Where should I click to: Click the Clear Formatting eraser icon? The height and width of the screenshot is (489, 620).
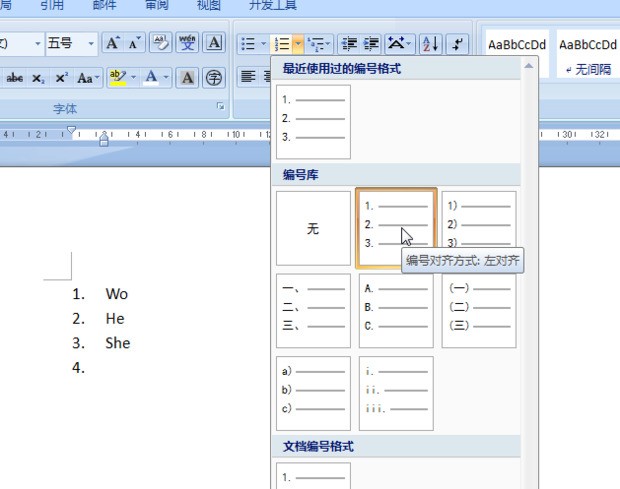pyautogui.click(x=160, y=43)
